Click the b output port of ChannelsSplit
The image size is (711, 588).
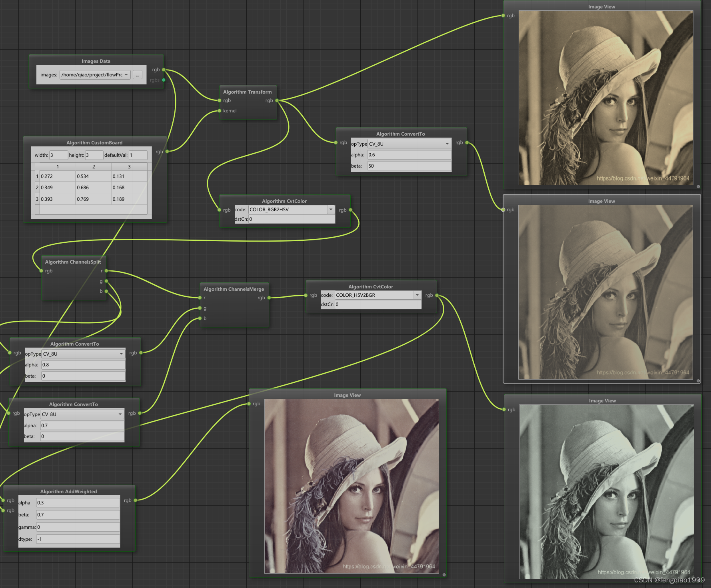tap(106, 291)
